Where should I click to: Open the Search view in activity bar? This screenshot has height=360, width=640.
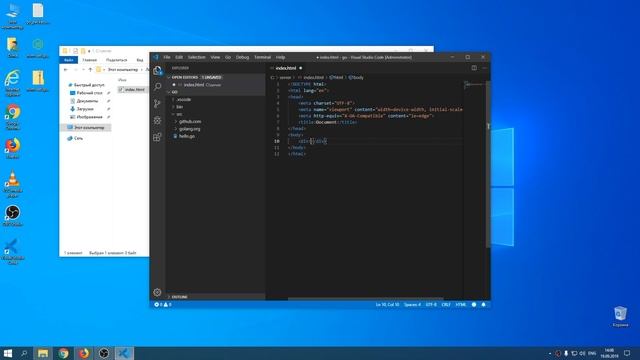[158, 87]
